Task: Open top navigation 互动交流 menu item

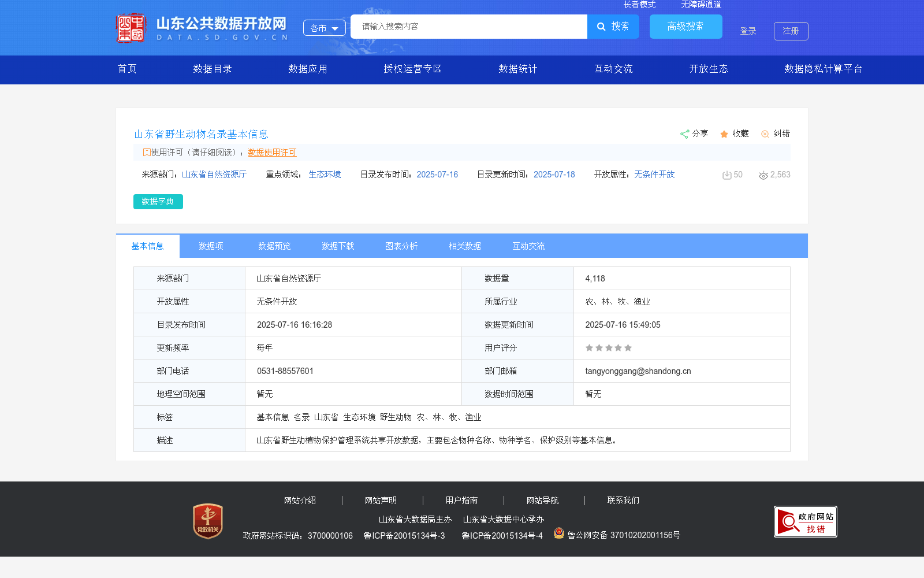Action: point(613,69)
